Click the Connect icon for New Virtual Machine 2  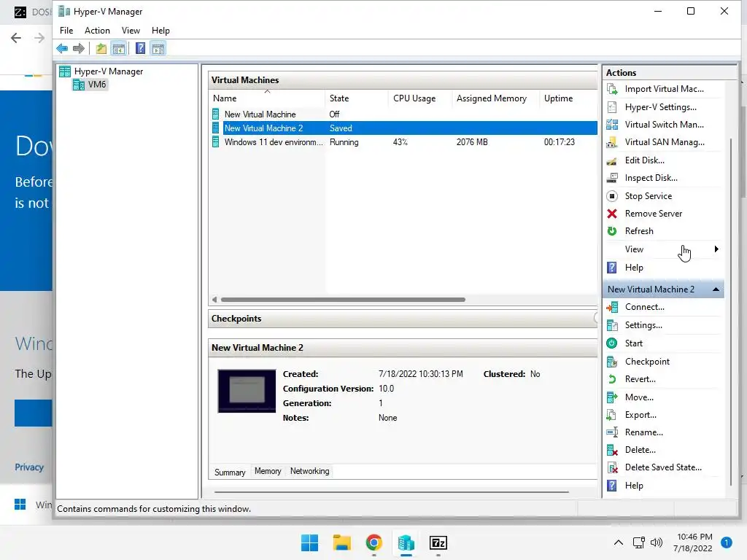point(612,307)
